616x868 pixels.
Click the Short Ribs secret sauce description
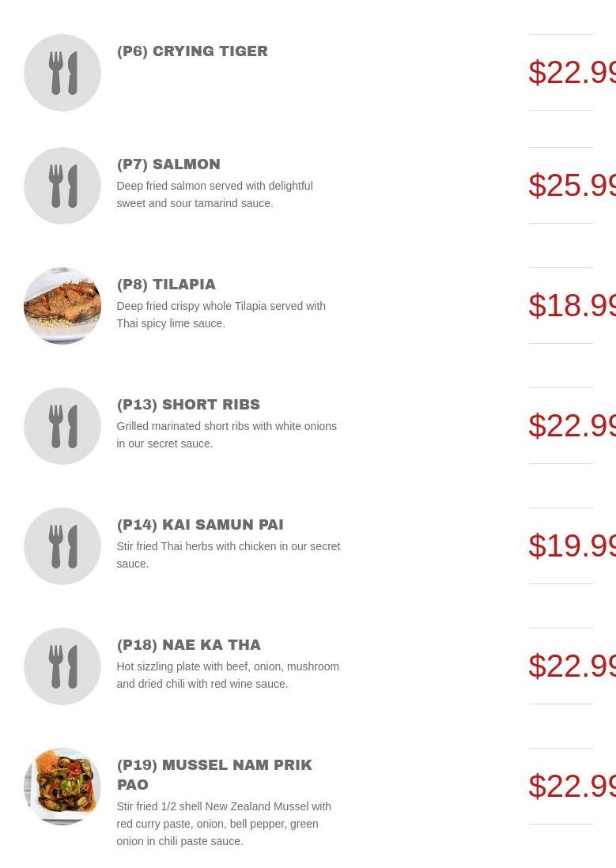coord(226,435)
